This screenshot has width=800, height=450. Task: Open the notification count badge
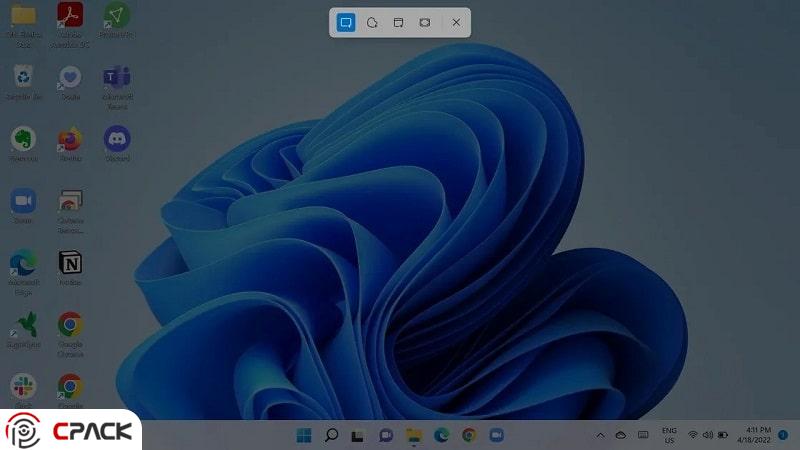click(783, 435)
